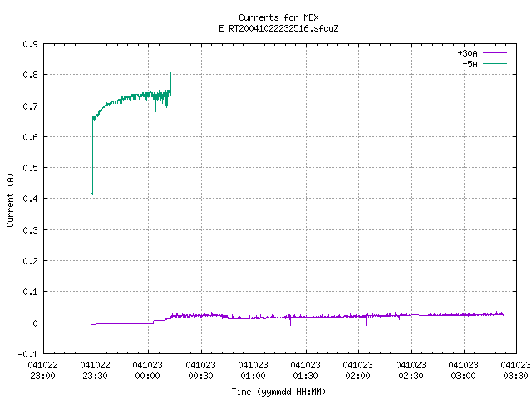Click the y-axis tick label 0.8
Image resolution: width=532 pixels, height=399 pixels.
pyautogui.click(x=30, y=75)
